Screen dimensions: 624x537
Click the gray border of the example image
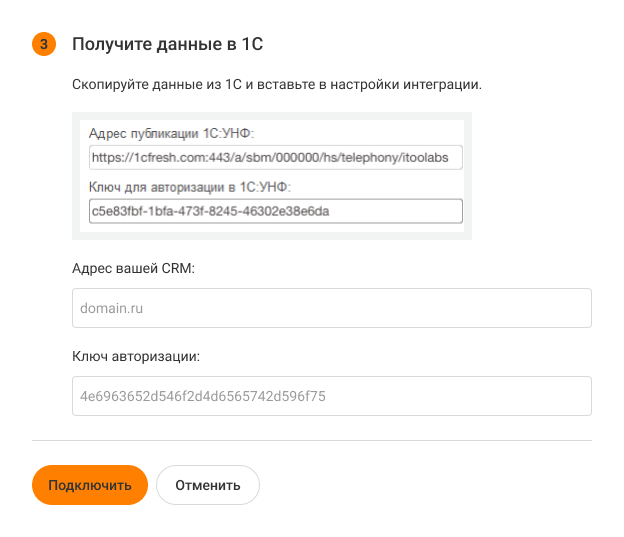pyautogui.click(x=77, y=176)
